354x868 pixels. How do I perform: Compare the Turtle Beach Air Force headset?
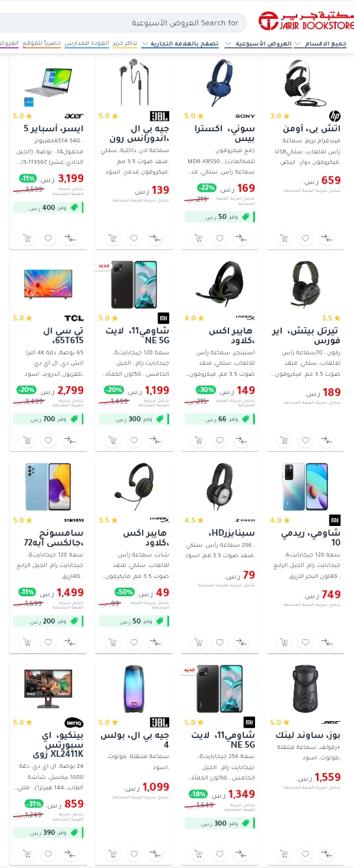click(x=327, y=440)
